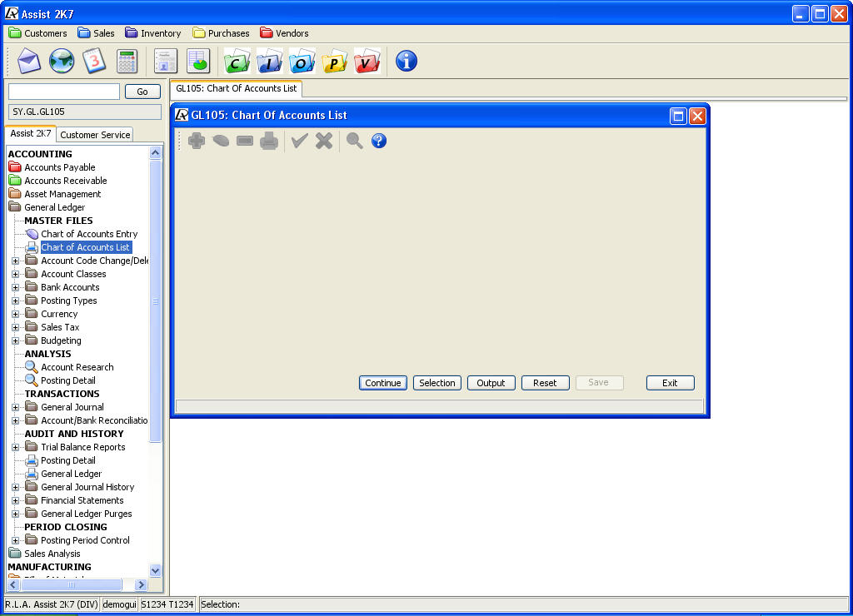Open the contact card toolbar icon
Screen dimensions: 853x616
tap(166, 61)
